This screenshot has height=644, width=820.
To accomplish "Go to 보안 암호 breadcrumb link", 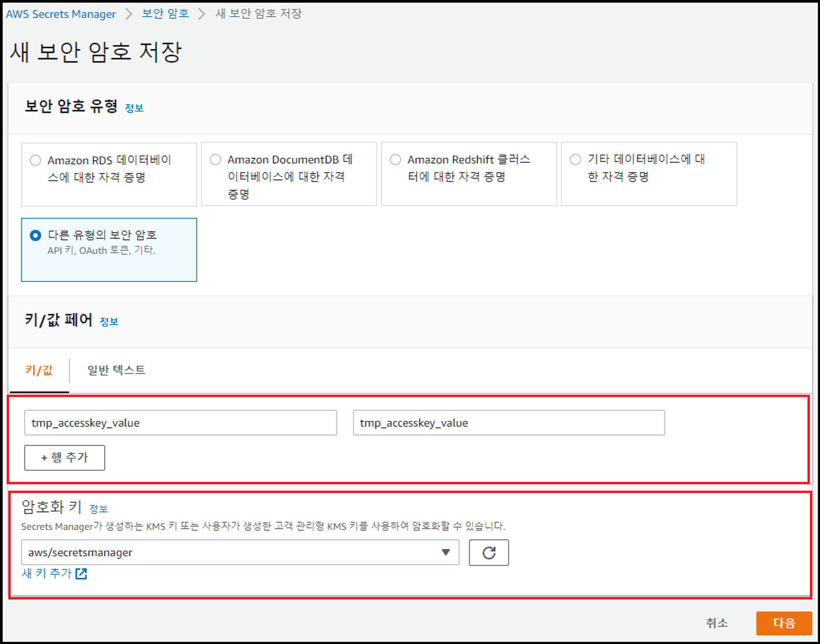I will point(165,14).
